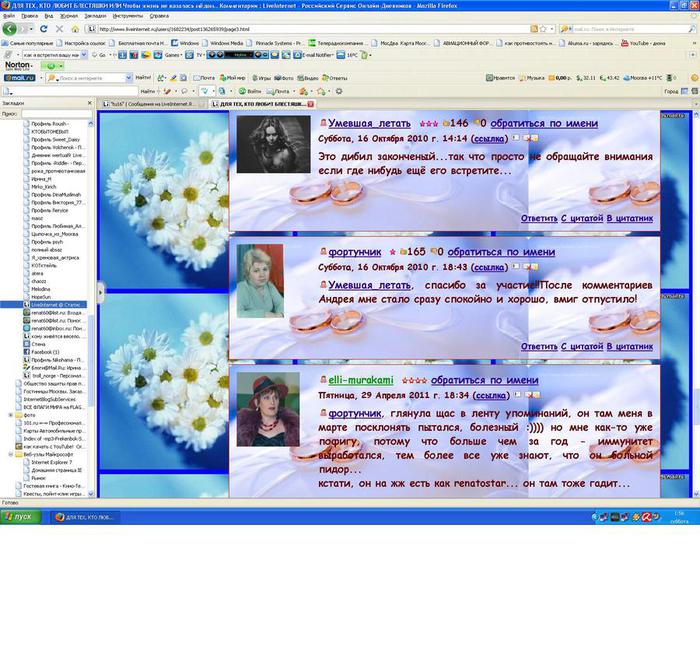700x664 pixels.
Task: Open the Журнал menu
Action: pyautogui.click(x=69, y=16)
